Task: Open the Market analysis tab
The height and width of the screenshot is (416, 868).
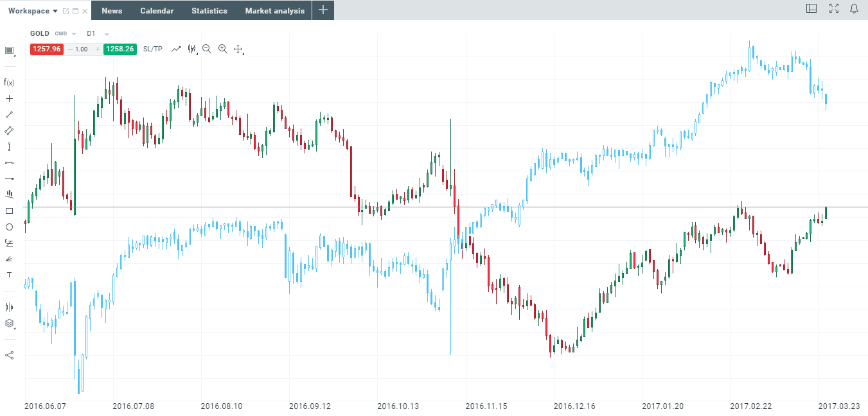Action: click(x=275, y=11)
